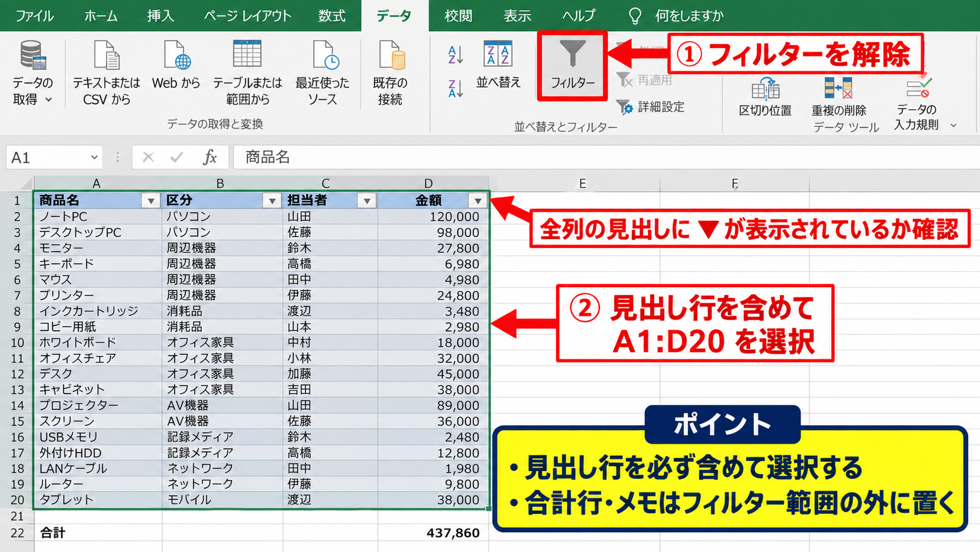Click the 何をしますか lightbulb search
Image resolution: width=980 pixels, height=552 pixels.
point(635,16)
